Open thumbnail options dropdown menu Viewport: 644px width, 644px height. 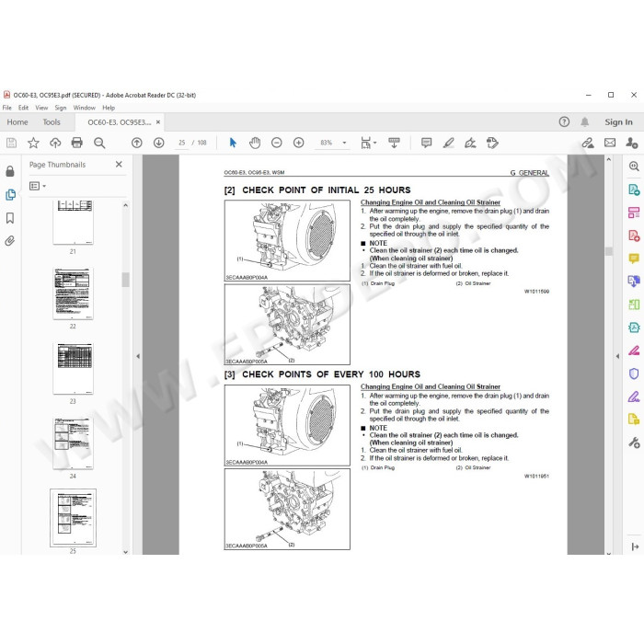(38, 186)
